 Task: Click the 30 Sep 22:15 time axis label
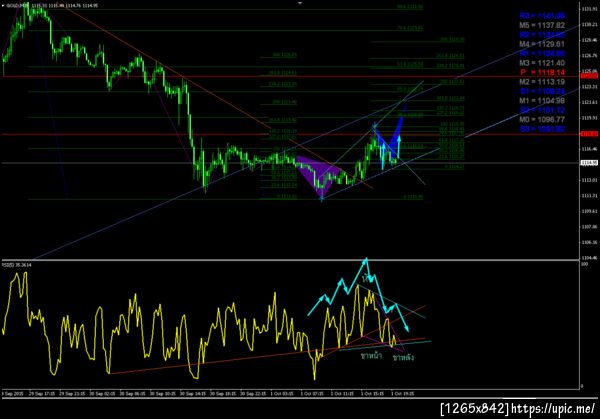tap(253, 393)
